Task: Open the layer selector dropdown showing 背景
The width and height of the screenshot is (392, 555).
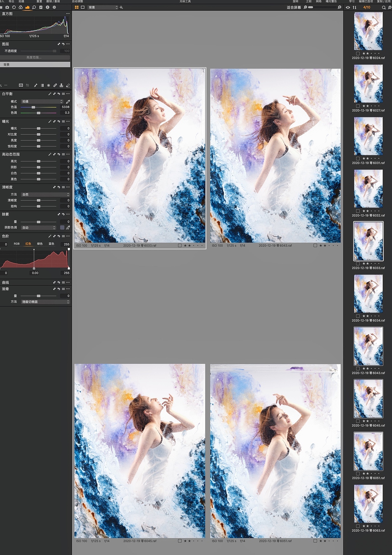Action: tap(103, 7)
